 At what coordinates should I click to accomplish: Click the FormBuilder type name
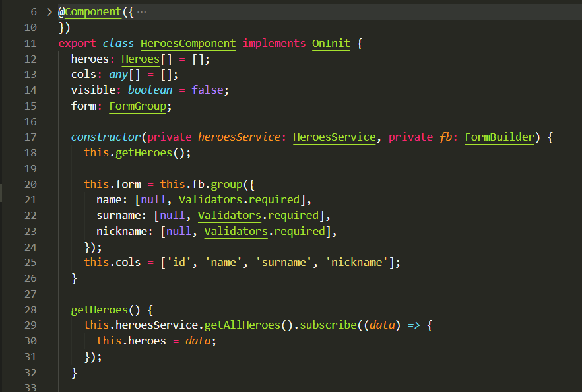tap(500, 137)
